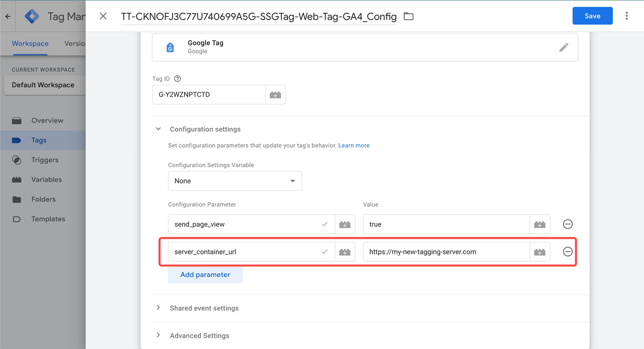Viewport: 644px width, 349px height.
Task: Open variable picker for the true value field
Action: coord(539,225)
